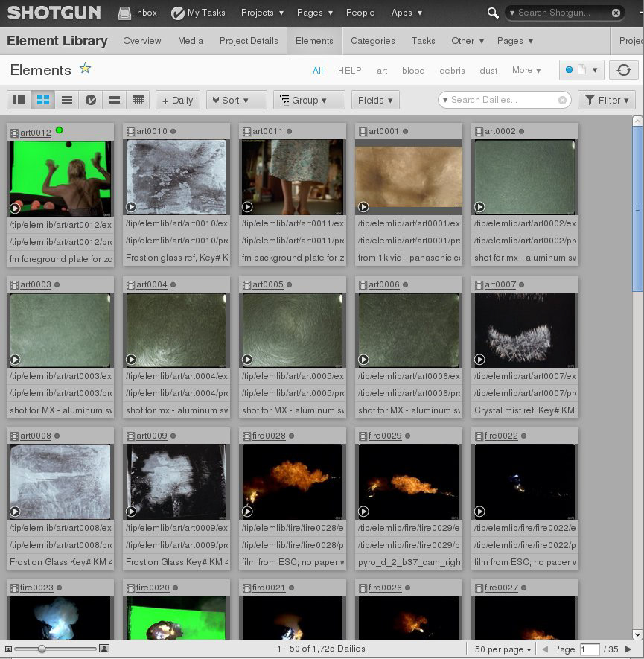Open the art0006 element link
The height and width of the screenshot is (659, 644).
tap(384, 284)
